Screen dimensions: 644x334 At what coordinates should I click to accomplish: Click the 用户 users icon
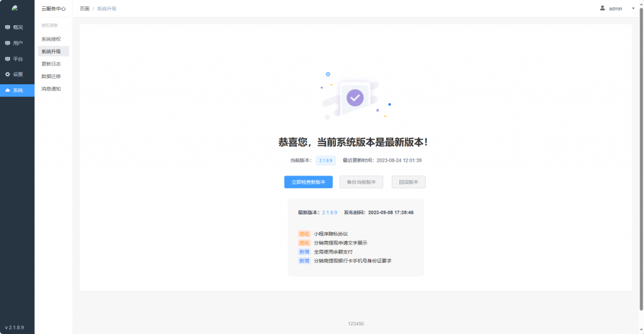click(x=8, y=43)
